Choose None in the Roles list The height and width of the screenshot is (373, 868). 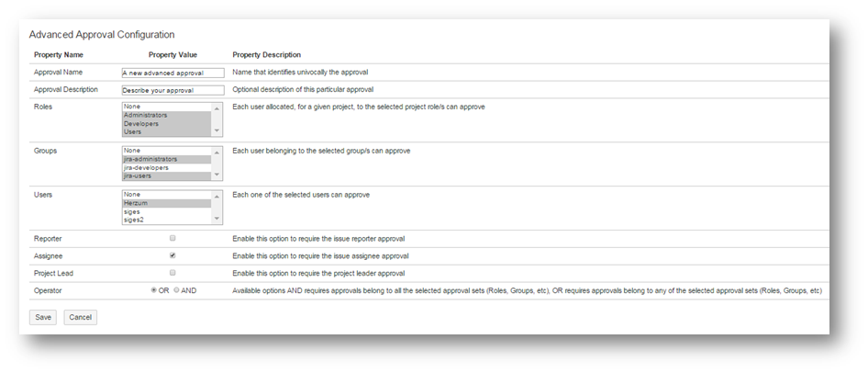tap(165, 107)
